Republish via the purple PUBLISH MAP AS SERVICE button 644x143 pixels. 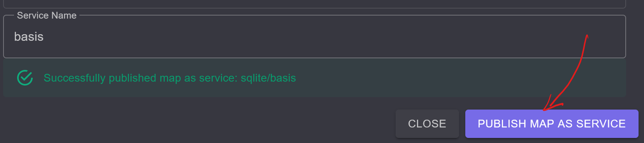pyautogui.click(x=552, y=124)
